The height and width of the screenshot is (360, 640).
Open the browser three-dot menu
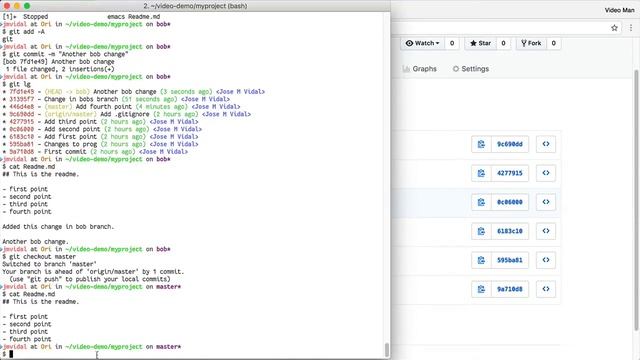pos(631,28)
